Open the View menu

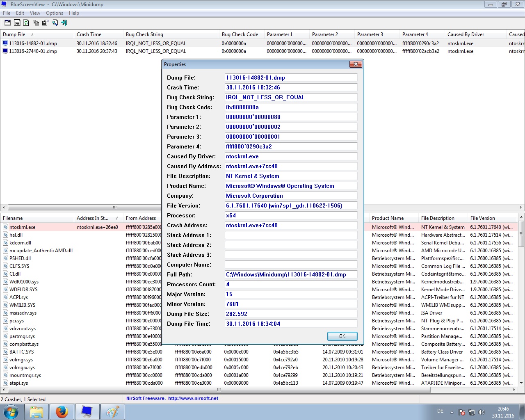coord(35,13)
